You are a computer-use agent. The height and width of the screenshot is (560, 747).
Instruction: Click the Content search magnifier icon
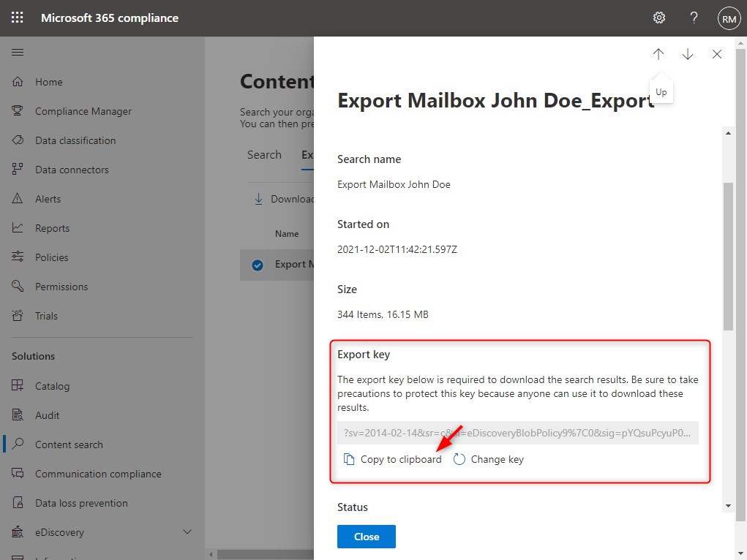pyautogui.click(x=18, y=444)
